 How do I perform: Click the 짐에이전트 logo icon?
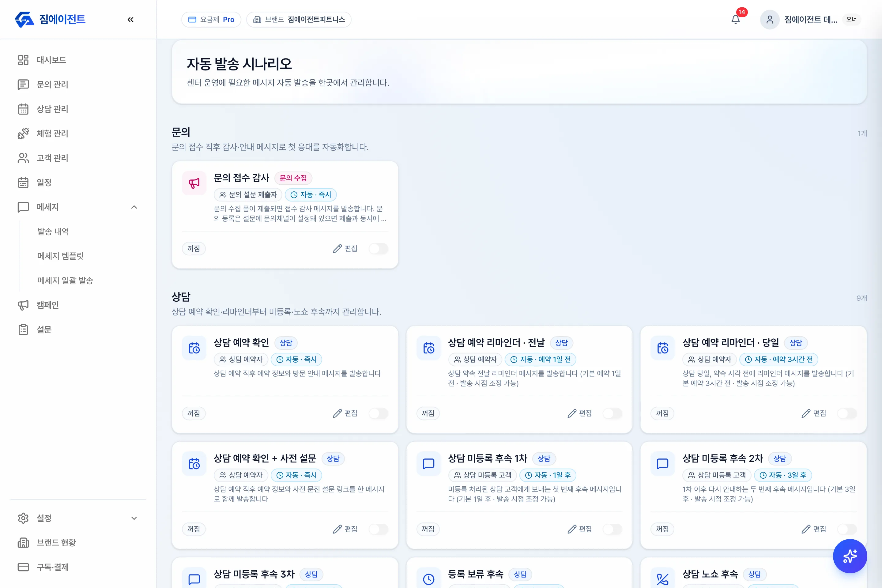click(x=24, y=20)
